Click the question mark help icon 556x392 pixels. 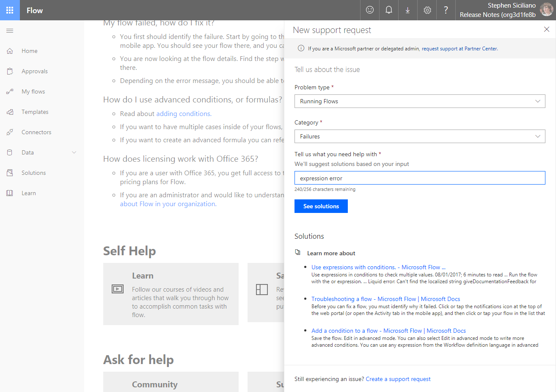point(446,10)
